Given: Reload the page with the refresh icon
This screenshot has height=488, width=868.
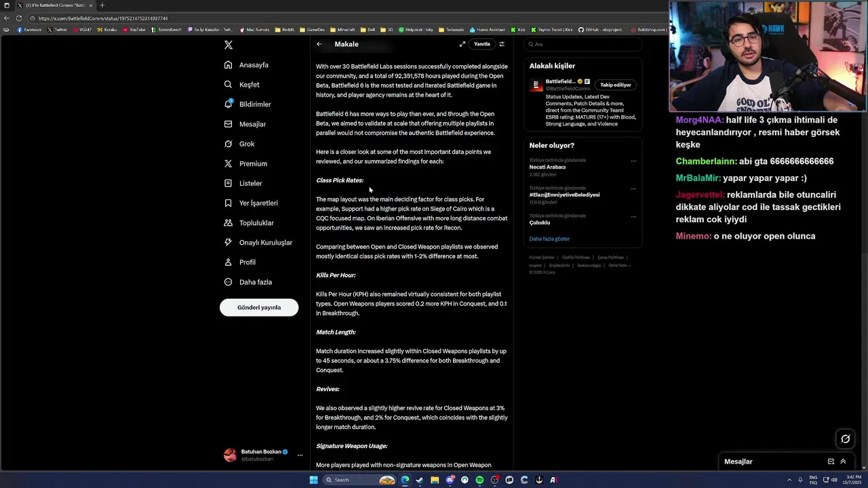Looking at the screenshot, I should pyautogui.click(x=18, y=18).
